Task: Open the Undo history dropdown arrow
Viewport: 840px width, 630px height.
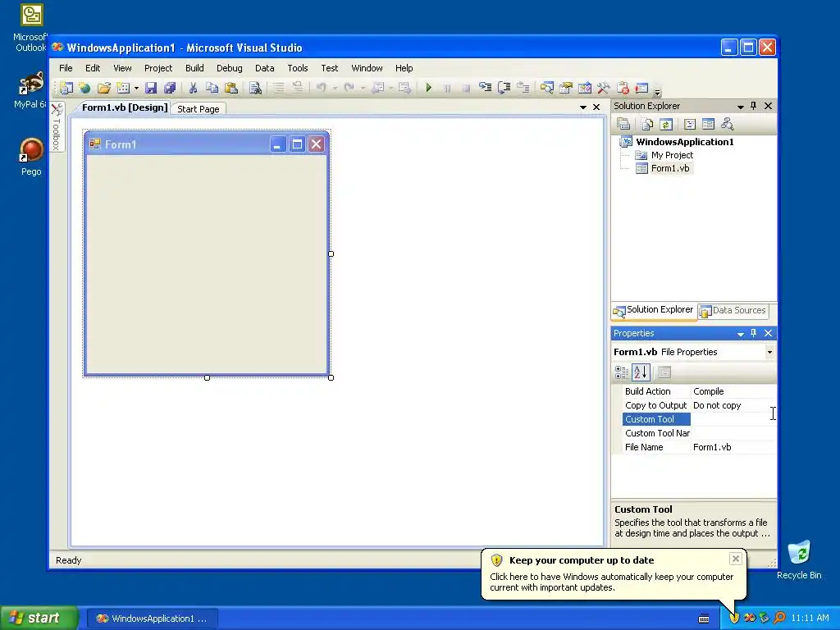Action: tap(335, 89)
